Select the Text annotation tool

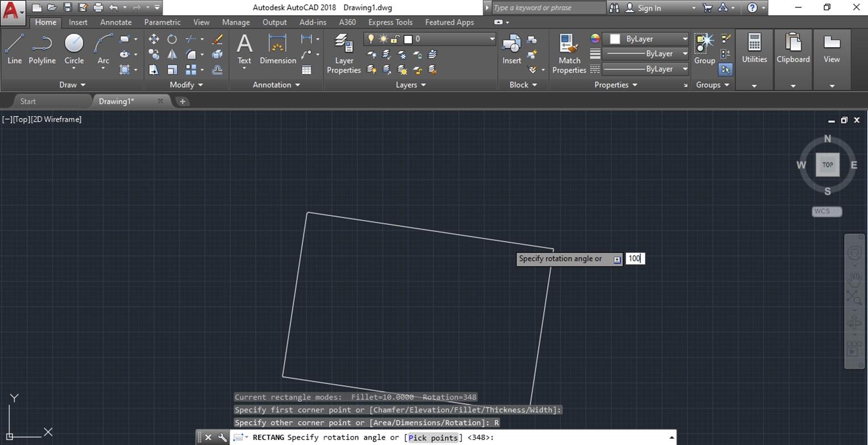tap(244, 49)
